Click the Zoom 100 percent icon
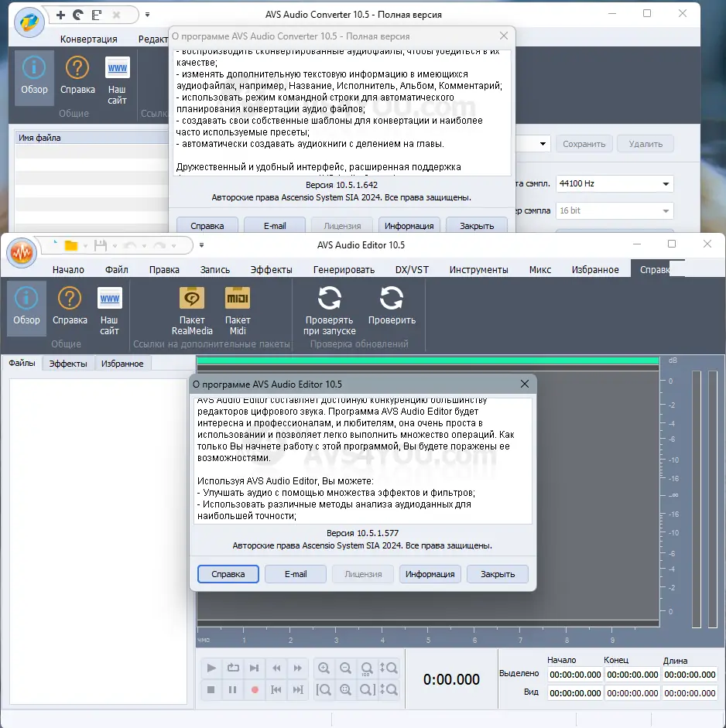 coord(367,668)
